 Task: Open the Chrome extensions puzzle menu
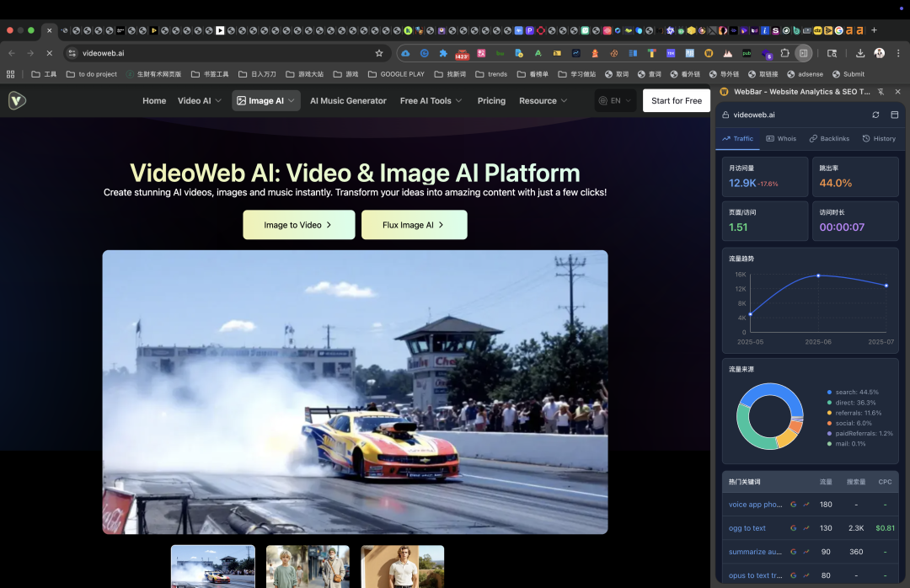point(784,53)
